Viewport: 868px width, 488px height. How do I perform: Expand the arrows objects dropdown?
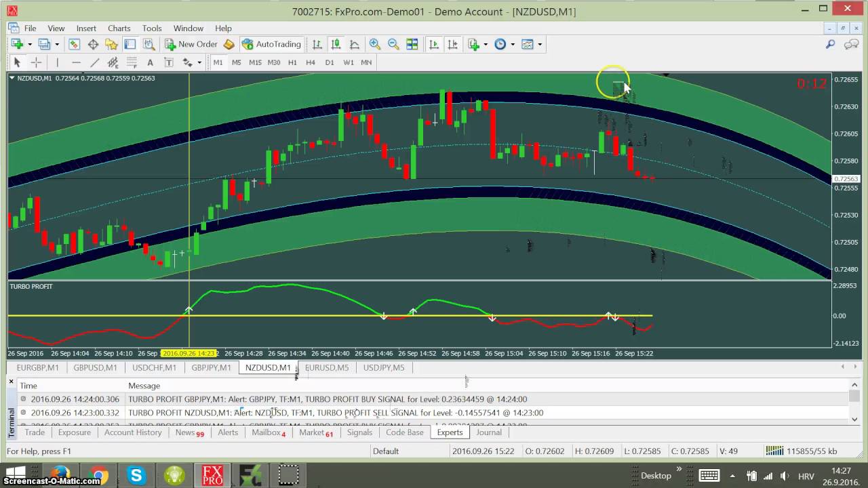point(199,62)
